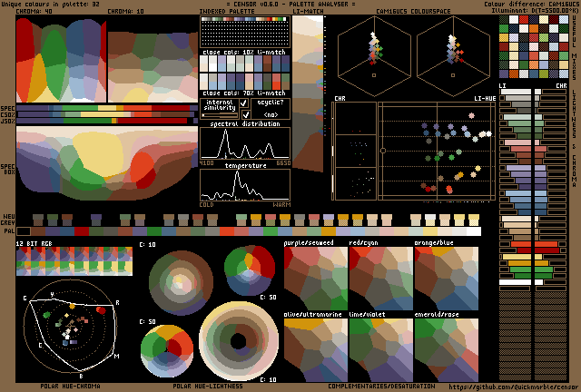Click the 'spectral distribution' label
The image size is (581, 392).
pyautogui.click(x=245, y=123)
